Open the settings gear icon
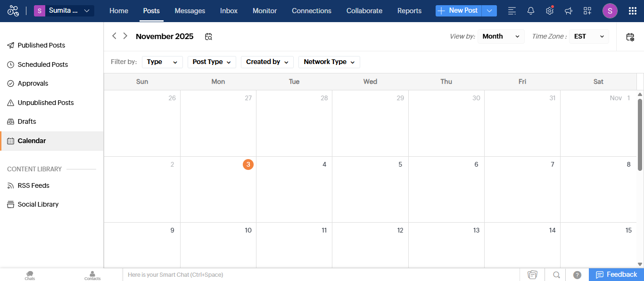 click(x=549, y=10)
